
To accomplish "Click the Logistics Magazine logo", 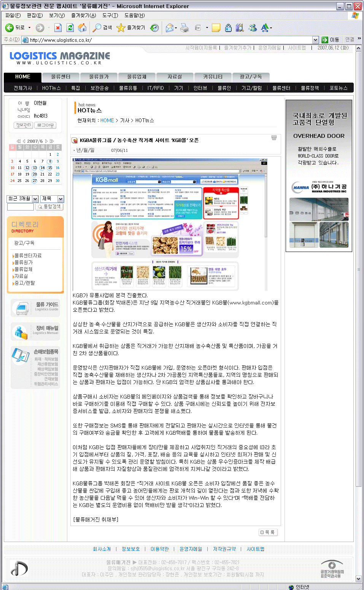I will 60,58.
